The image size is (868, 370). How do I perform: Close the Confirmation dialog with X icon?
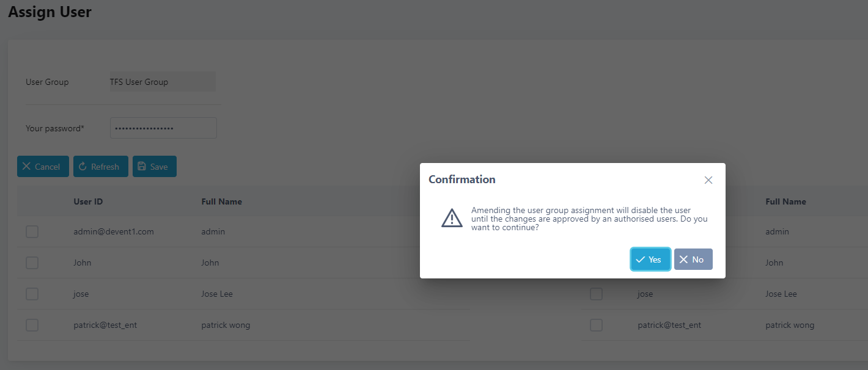tap(708, 180)
